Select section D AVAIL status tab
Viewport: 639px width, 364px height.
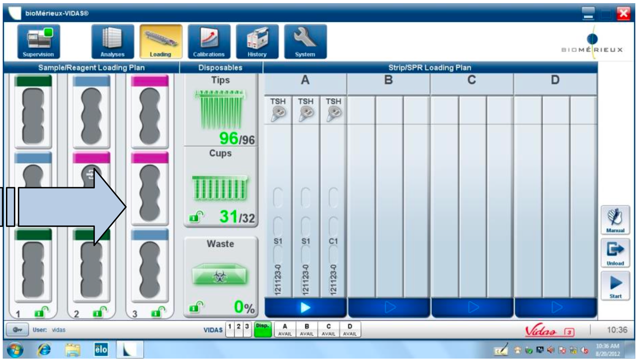[x=349, y=330]
